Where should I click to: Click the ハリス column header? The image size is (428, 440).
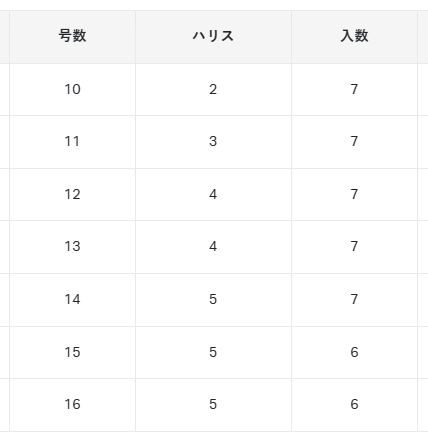pos(213,37)
